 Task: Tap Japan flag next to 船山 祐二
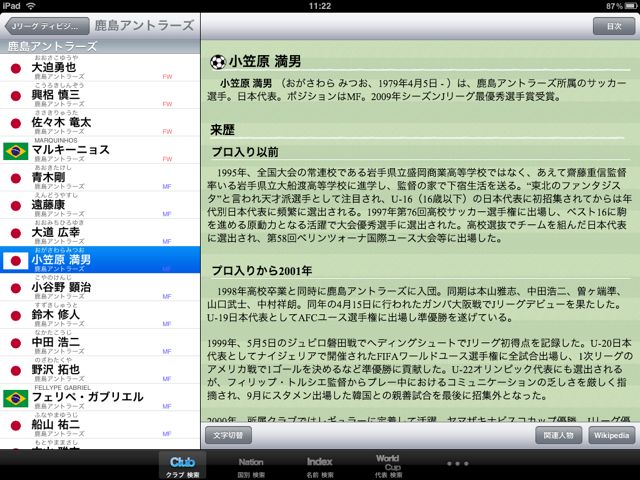[x=16, y=425]
